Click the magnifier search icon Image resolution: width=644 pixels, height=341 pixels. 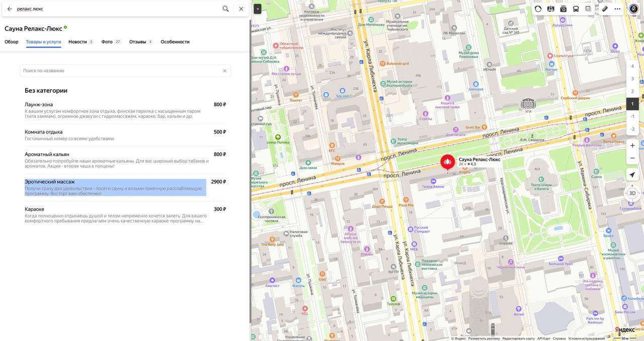pos(225,9)
